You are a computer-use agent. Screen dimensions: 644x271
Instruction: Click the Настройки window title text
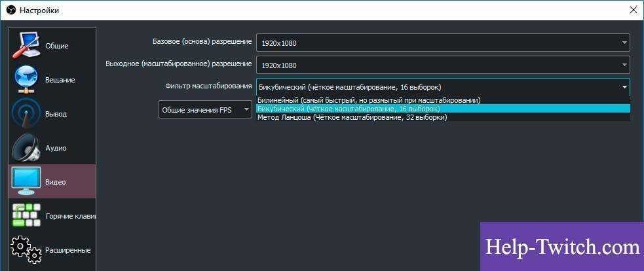tap(39, 10)
